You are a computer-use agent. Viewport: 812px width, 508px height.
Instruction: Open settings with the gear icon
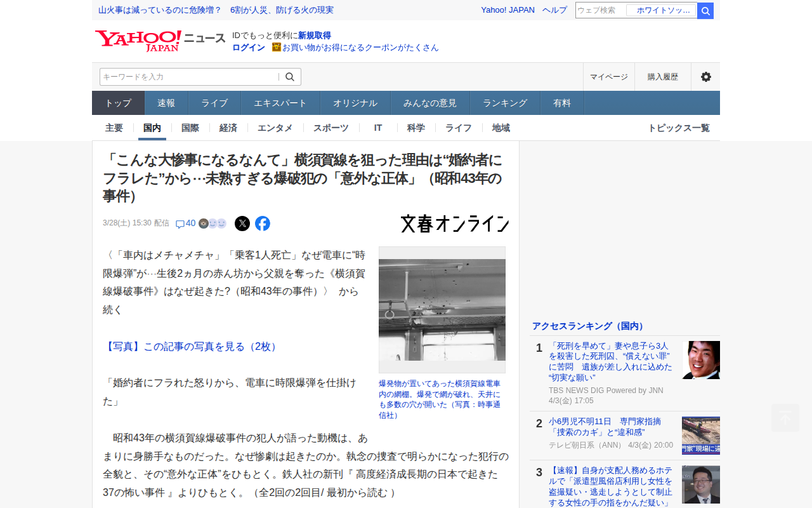pyautogui.click(x=705, y=77)
